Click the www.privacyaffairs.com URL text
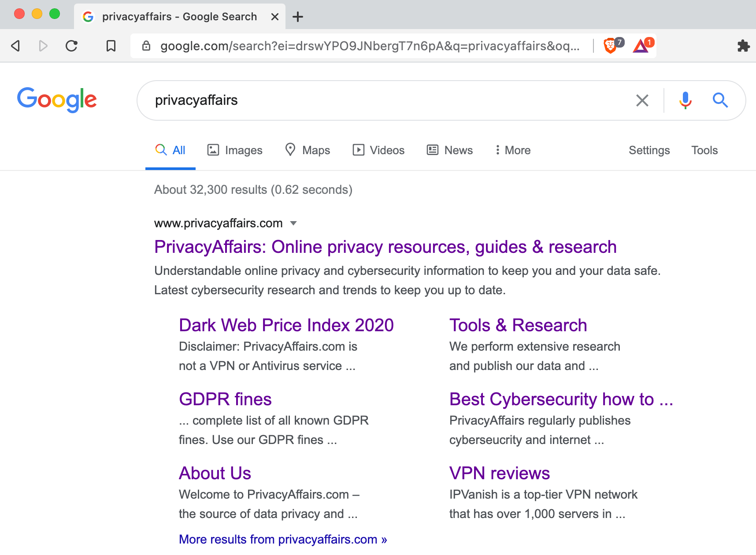Image resolution: width=756 pixels, height=555 pixels. tap(218, 223)
